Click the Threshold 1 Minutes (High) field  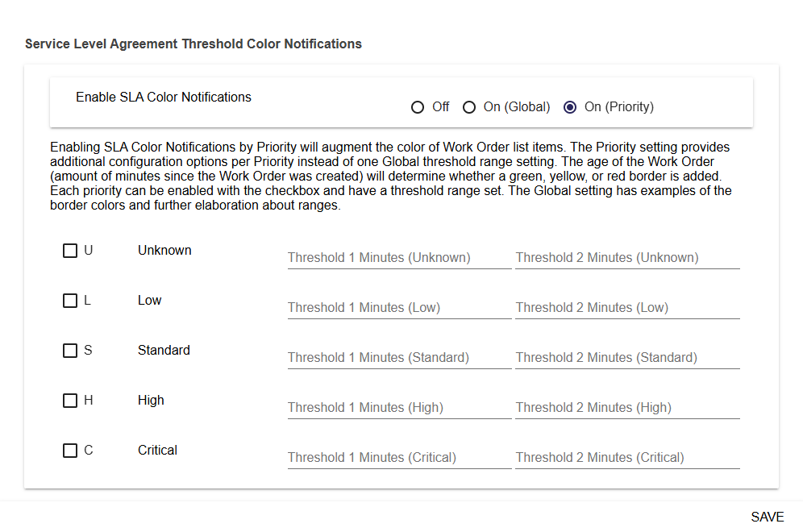[x=398, y=408]
